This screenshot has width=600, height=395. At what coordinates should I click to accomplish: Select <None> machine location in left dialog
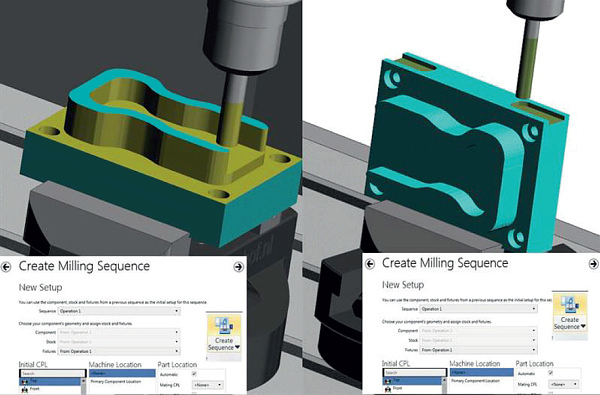coord(122,373)
